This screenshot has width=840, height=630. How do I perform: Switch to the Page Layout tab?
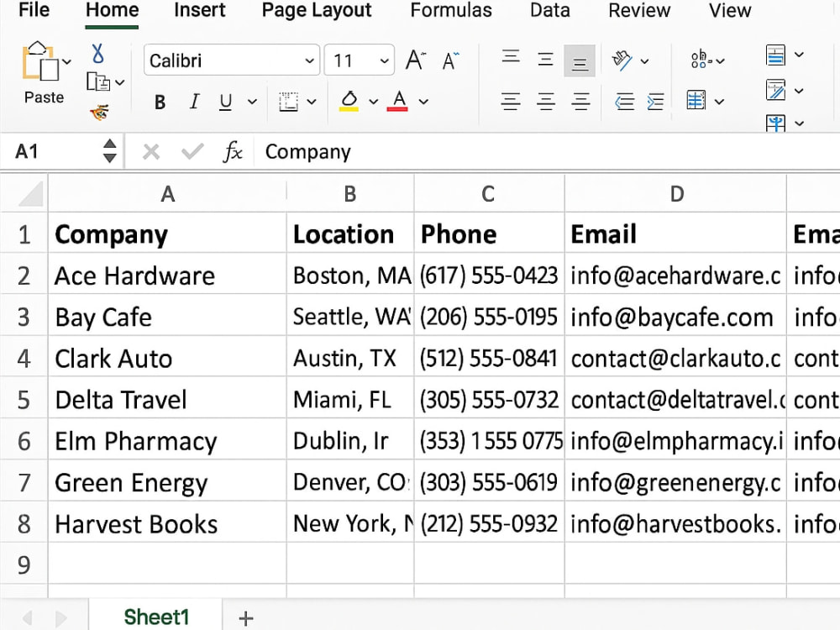click(x=317, y=11)
